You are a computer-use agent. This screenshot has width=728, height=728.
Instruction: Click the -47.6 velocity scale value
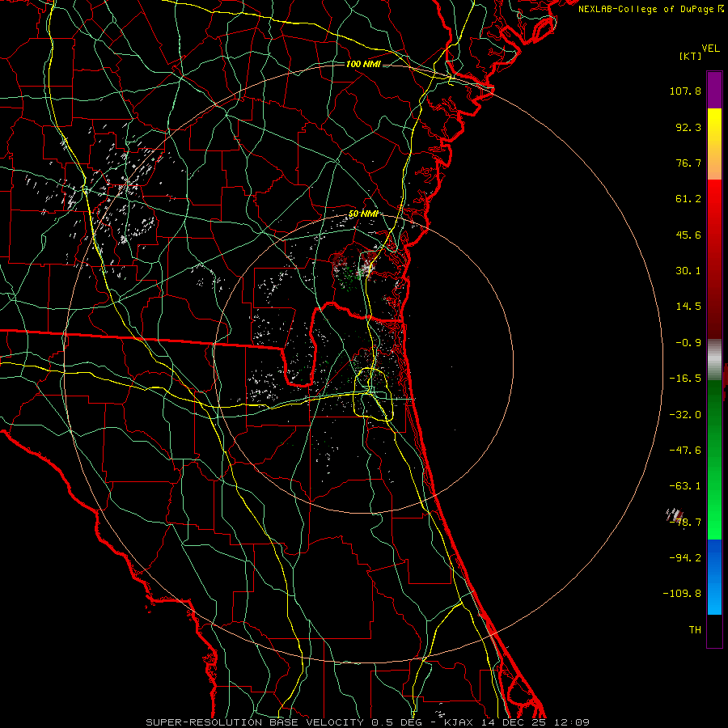(x=685, y=451)
